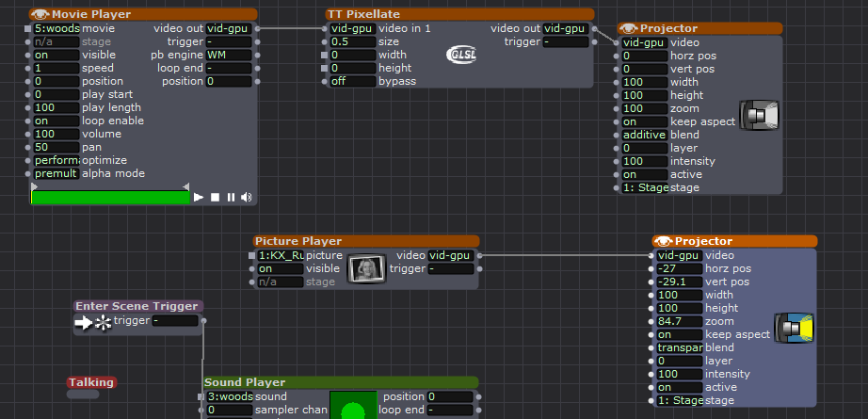Click the top Projector's projector icon
This screenshot has height=419, width=868.
click(758, 115)
